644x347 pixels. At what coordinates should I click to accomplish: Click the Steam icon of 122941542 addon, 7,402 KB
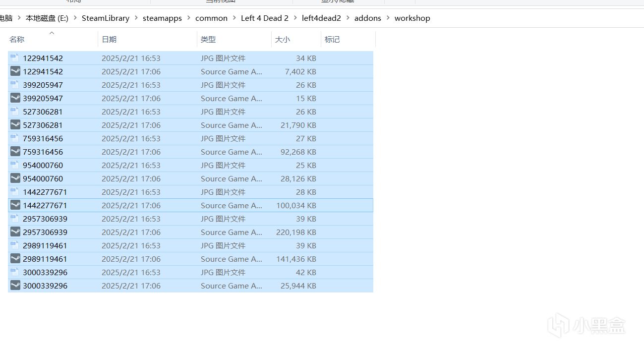(15, 71)
